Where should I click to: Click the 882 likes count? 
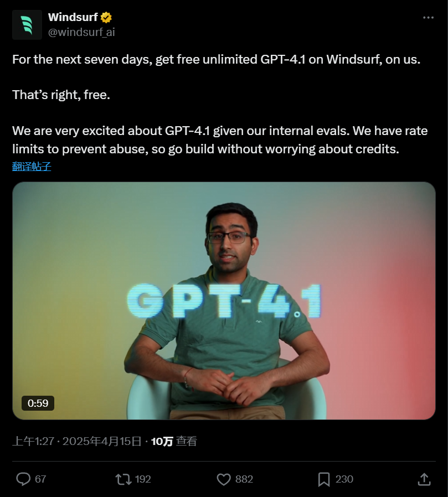(x=244, y=479)
